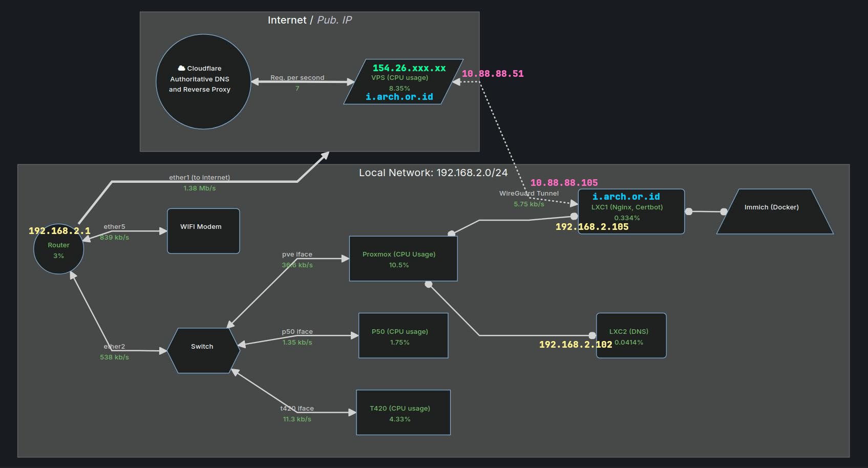This screenshot has width=868, height=468.
Task: Select the pve iface edge label
Action: (297, 254)
